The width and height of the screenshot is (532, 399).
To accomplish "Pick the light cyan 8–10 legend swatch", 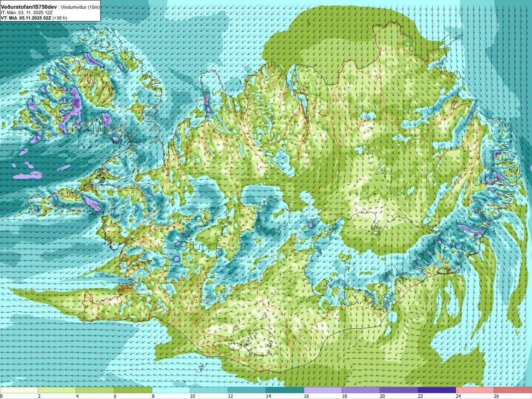I will (171, 390).
